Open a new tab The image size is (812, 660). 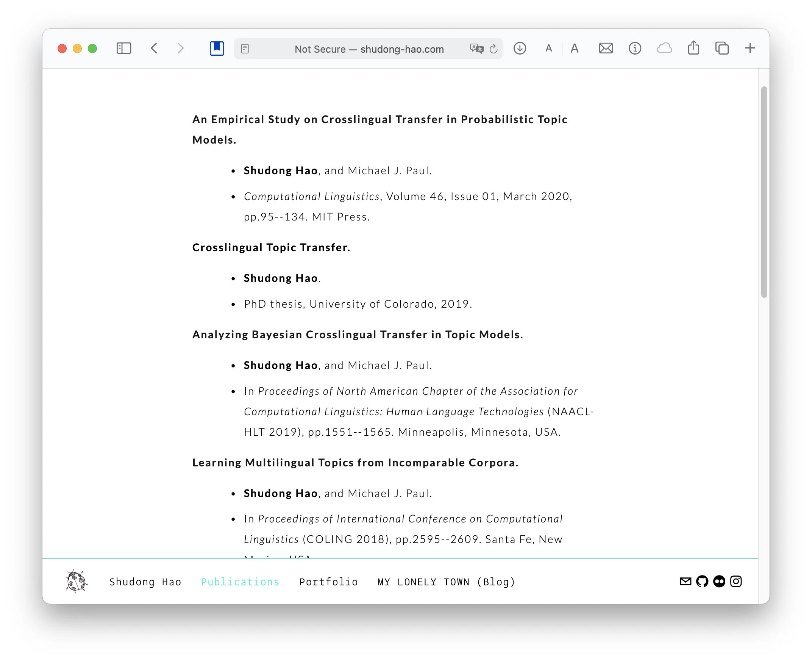click(x=750, y=48)
